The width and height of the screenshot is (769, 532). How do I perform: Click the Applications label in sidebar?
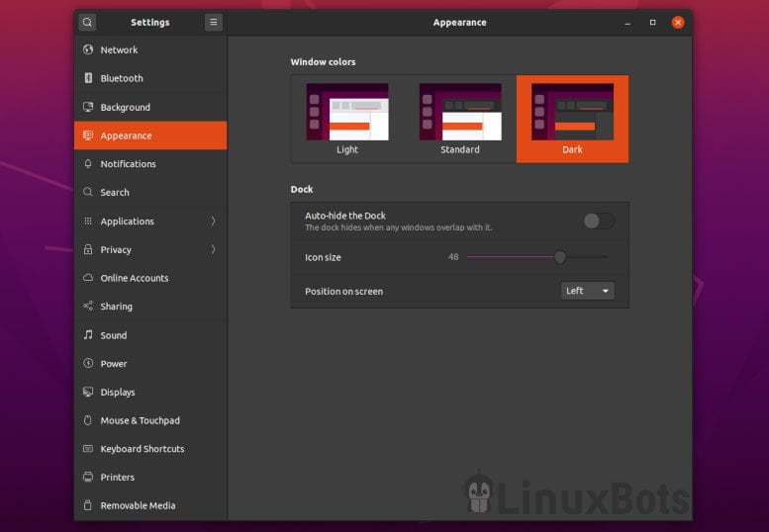(127, 222)
